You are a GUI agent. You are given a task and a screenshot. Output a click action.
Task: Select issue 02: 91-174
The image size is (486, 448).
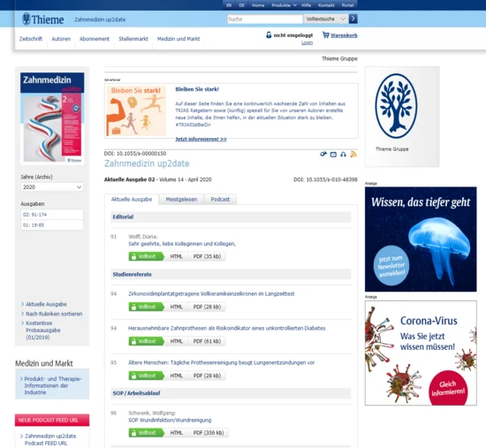coord(52,215)
